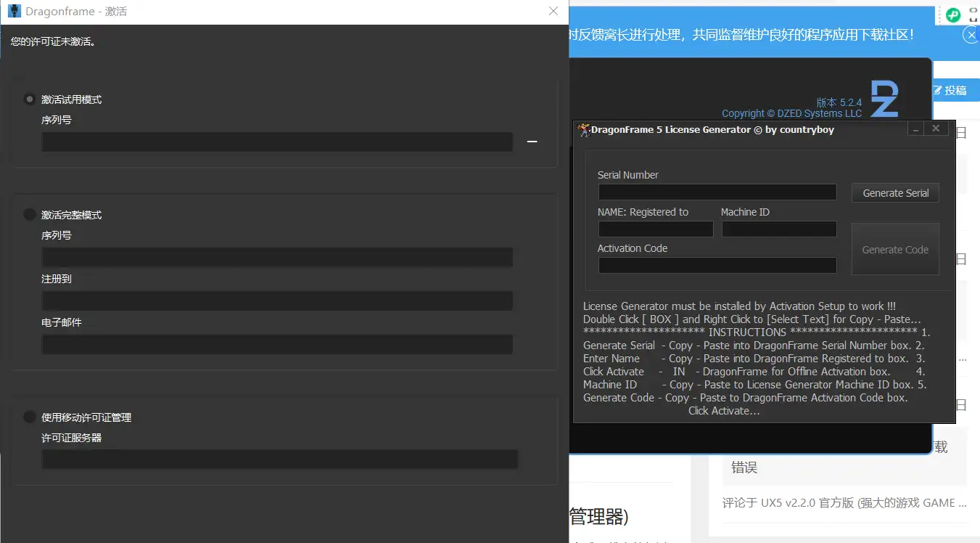This screenshot has height=543, width=980.
Task: Focus the 电子邮件 input field
Action: pos(277,344)
